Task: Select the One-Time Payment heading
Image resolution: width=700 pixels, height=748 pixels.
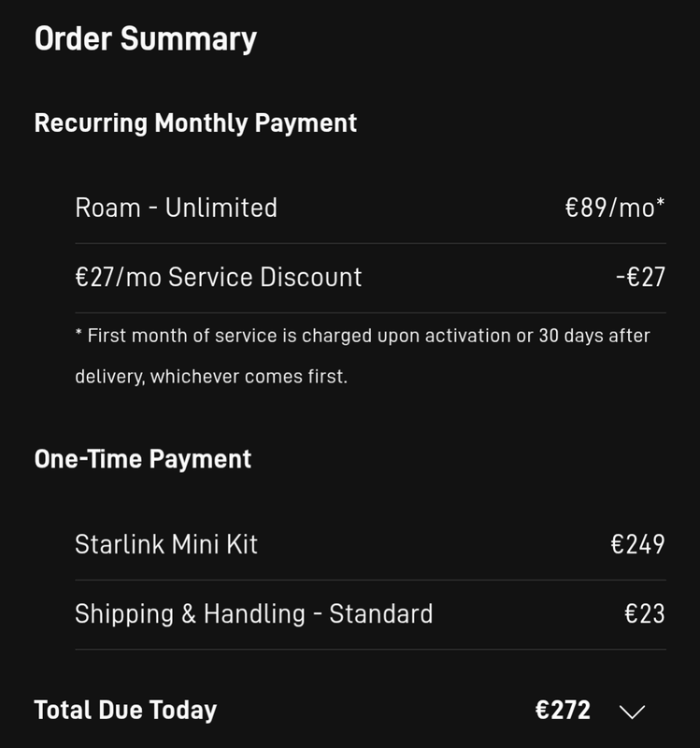Action: pos(143,459)
